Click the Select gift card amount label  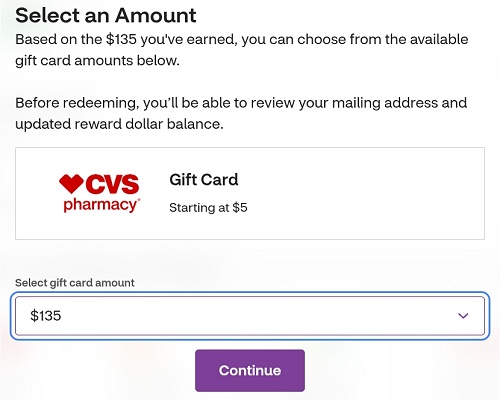(x=75, y=283)
